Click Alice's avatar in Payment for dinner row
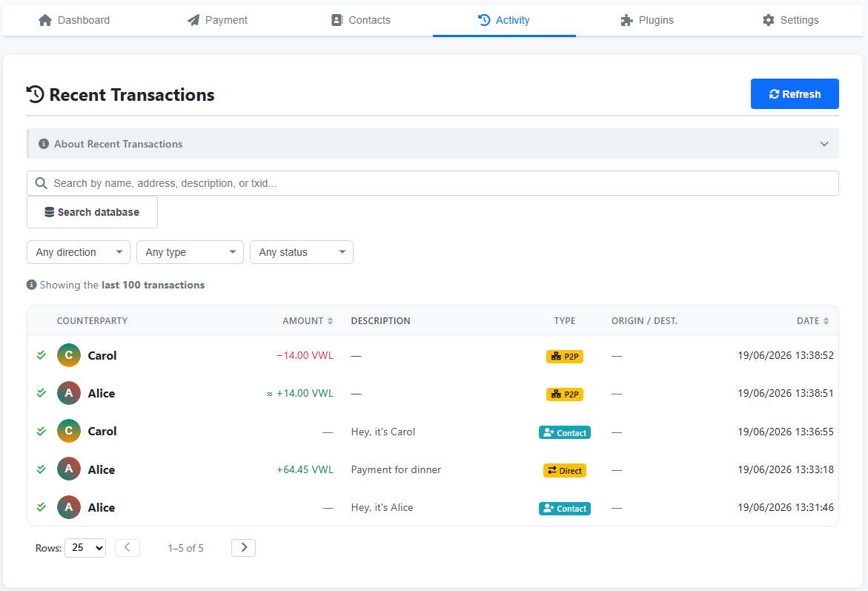The image size is (868, 591). pyautogui.click(x=69, y=469)
